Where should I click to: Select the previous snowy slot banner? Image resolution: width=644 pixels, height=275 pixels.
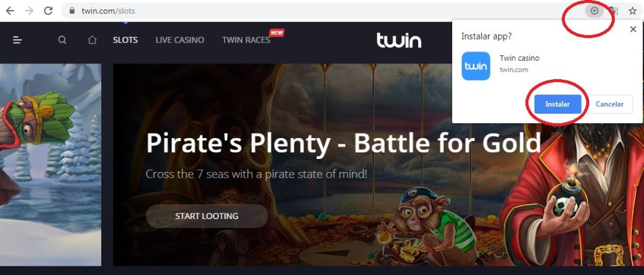click(50, 164)
